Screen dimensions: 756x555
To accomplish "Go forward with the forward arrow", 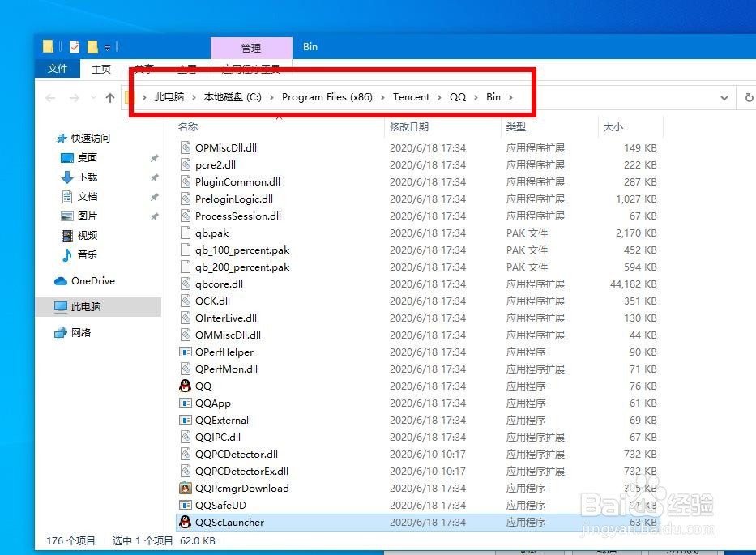I will click(75, 98).
